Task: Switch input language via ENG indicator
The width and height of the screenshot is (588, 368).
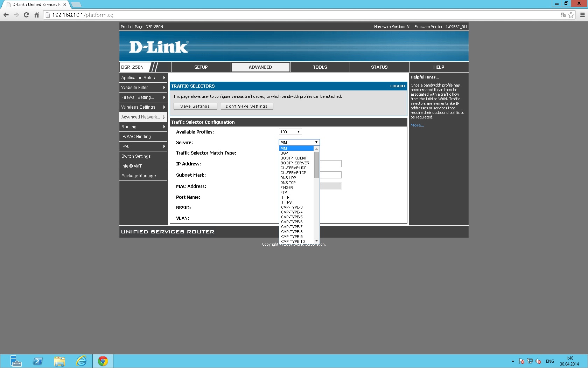Action: click(550, 361)
